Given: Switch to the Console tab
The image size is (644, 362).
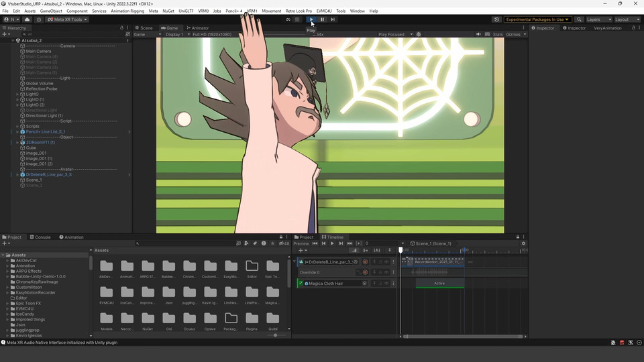Looking at the screenshot, I should tap(40, 237).
